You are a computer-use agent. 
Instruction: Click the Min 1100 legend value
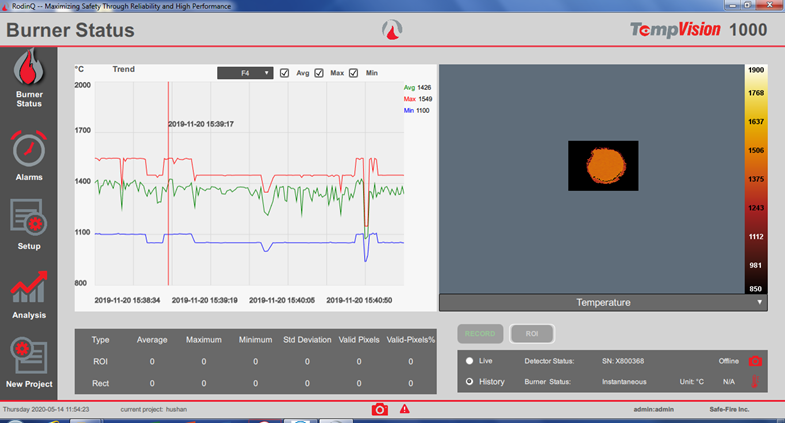coord(417,111)
